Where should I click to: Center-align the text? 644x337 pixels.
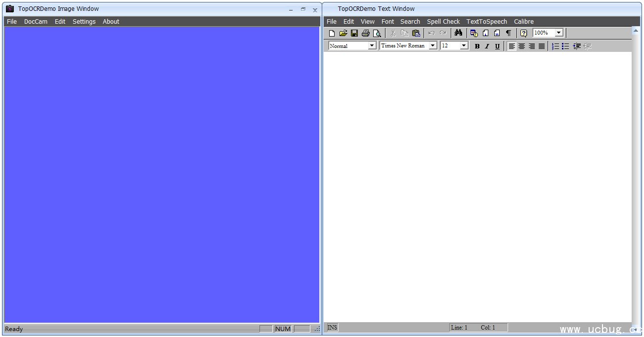coord(521,46)
